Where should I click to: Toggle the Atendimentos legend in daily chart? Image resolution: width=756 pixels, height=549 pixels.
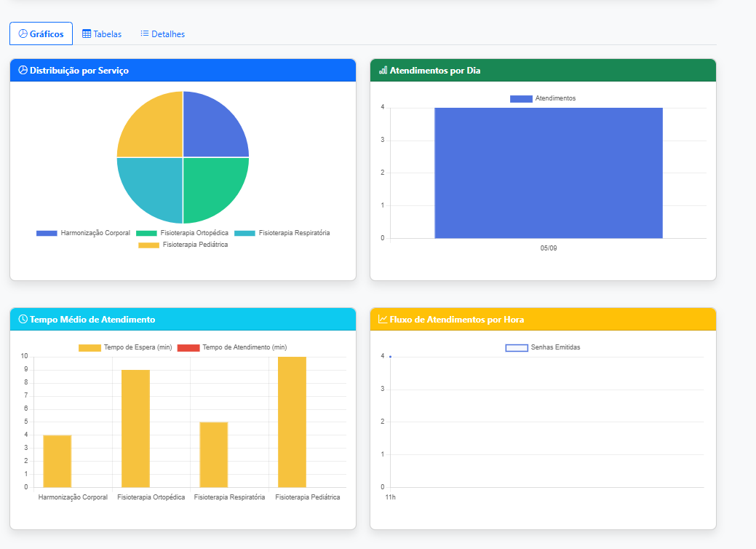[x=543, y=98]
